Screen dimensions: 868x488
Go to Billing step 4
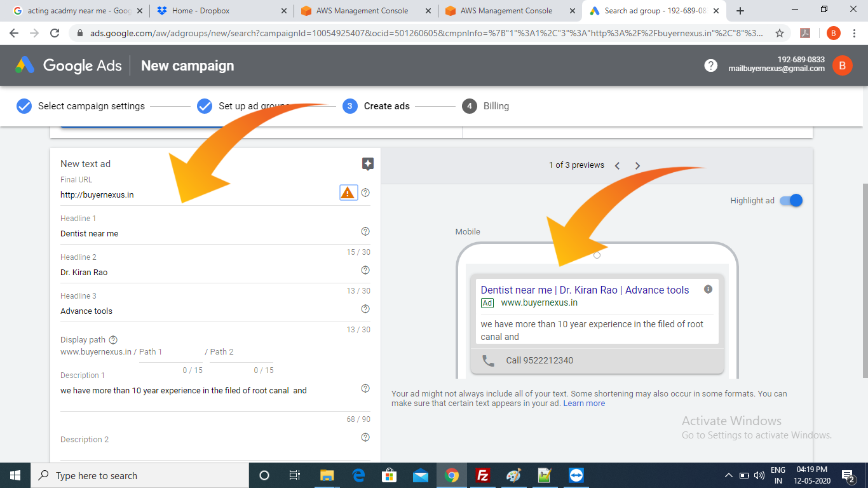[485, 106]
